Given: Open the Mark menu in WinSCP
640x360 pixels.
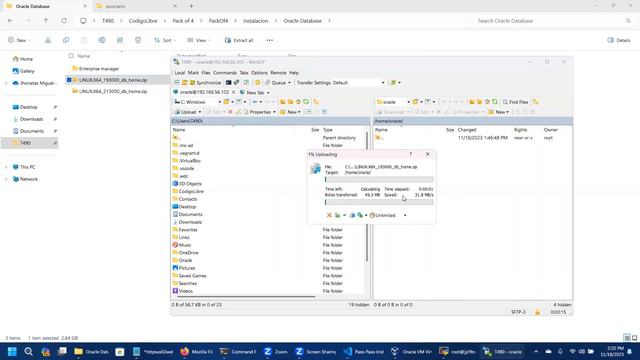Looking at the screenshot, I should click(x=193, y=73).
